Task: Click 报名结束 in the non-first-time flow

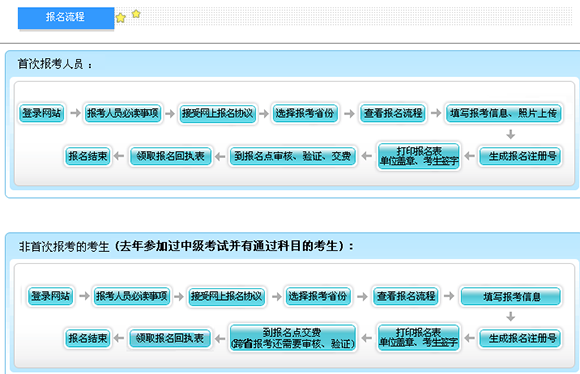Action: pyautogui.click(x=88, y=338)
